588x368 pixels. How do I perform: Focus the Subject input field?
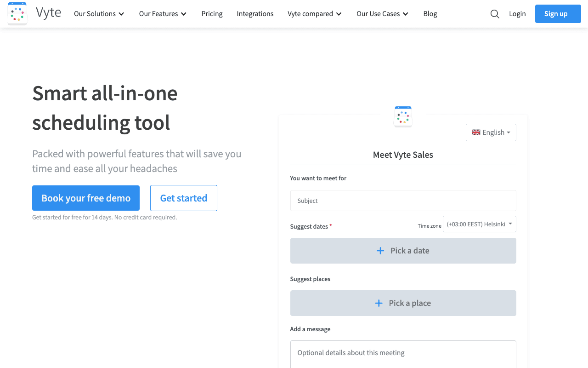403,201
